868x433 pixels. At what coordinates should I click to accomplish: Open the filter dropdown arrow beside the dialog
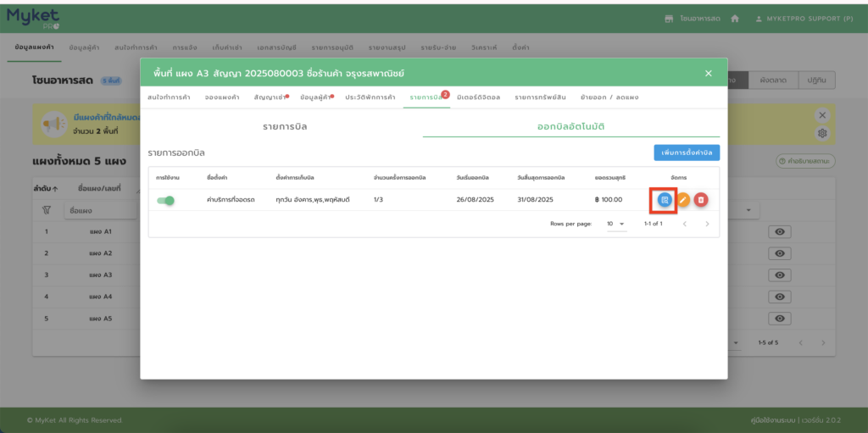(749, 210)
